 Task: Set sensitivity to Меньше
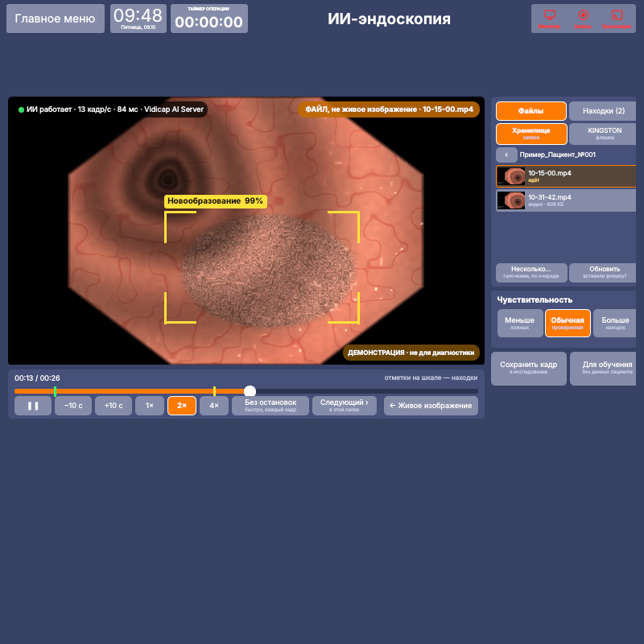pyautogui.click(x=520, y=324)
